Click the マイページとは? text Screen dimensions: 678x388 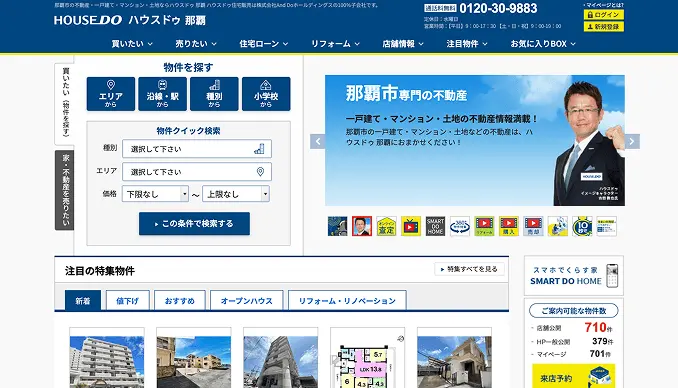pyautogui.click(x=604, y=5)
